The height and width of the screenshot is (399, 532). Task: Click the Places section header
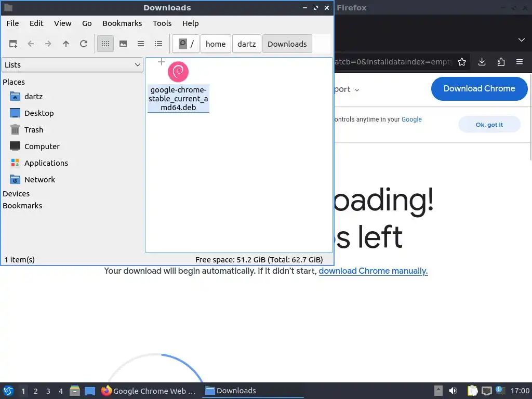click(14, 82)
